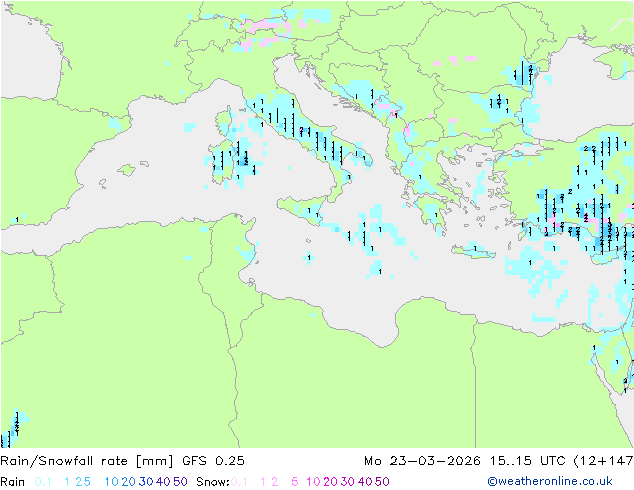This screenshot has width=634, height=490.
Task: Select snow legend value 2
Action: (275, 482)
